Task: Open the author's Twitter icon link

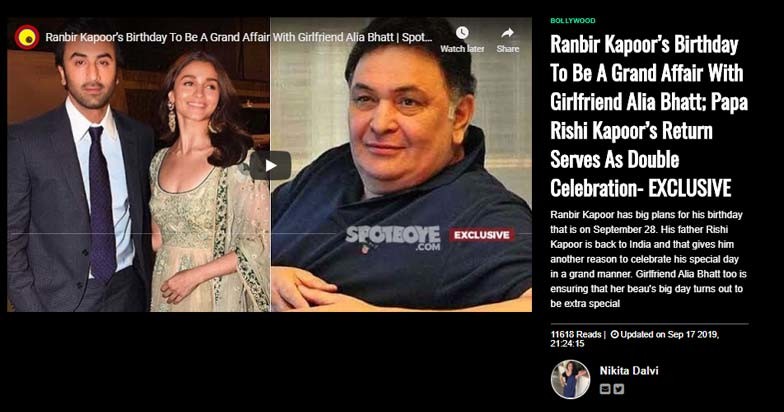Action: [x=618, y=388]
